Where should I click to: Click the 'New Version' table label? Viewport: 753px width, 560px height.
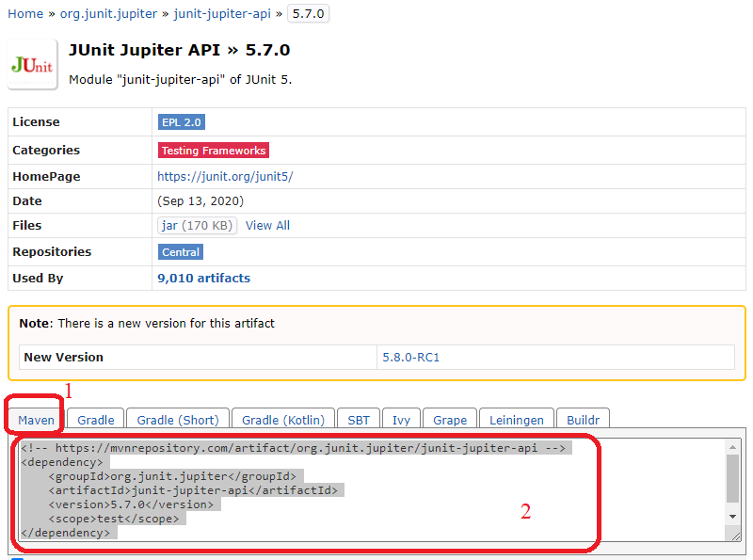coord(63,358)
